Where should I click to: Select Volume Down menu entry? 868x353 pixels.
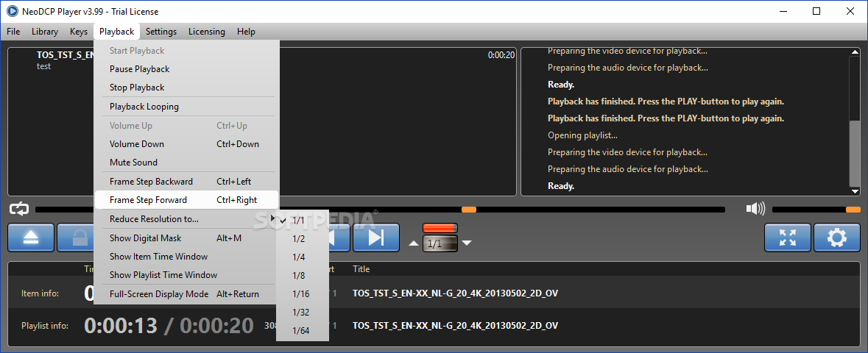186,144
